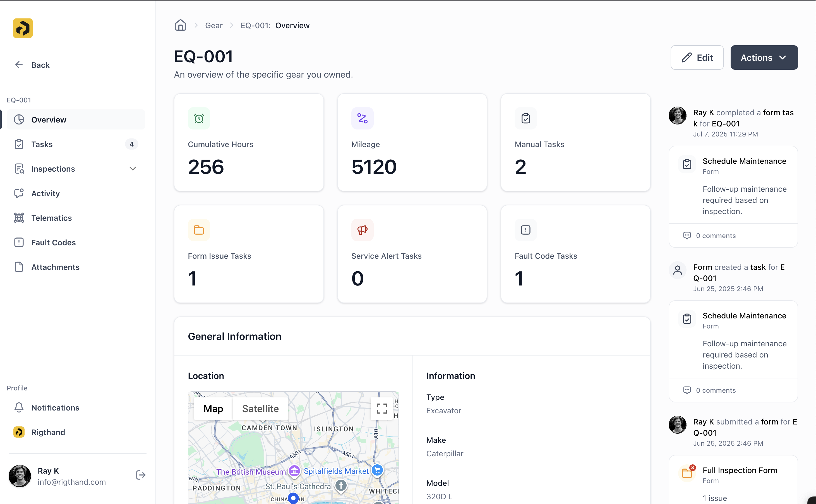The height and width of the screenshot is (504, 816).
Task: Click the Rigthand logo at top left
Action: click(22, 28)
